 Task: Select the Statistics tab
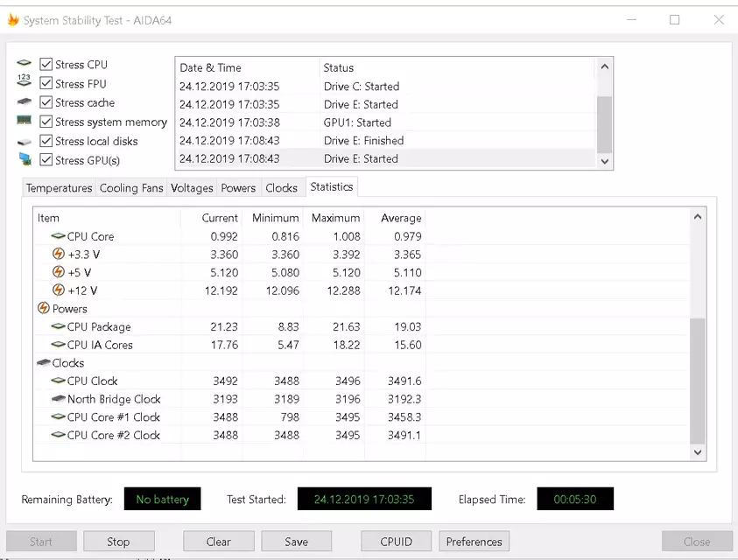[x=331, y=187]
